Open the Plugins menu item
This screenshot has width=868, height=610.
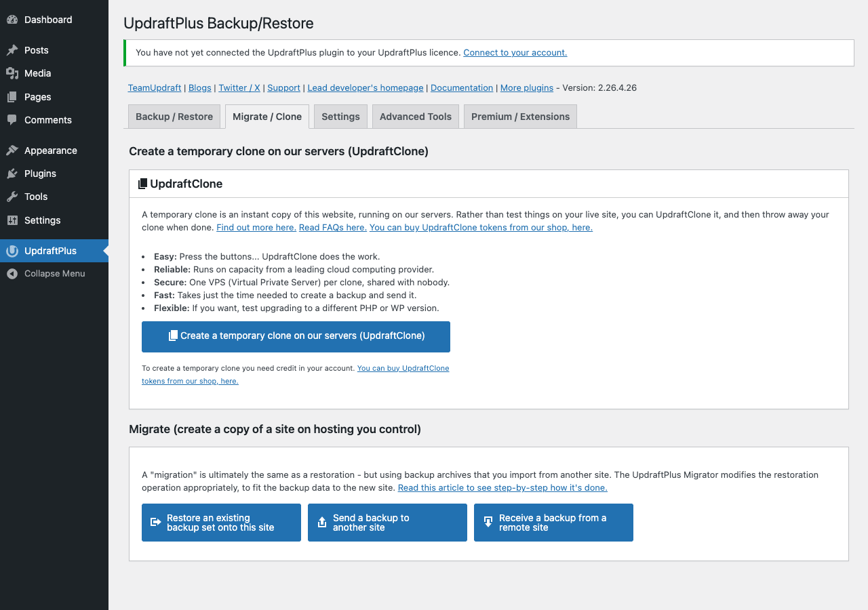(54, 174)
